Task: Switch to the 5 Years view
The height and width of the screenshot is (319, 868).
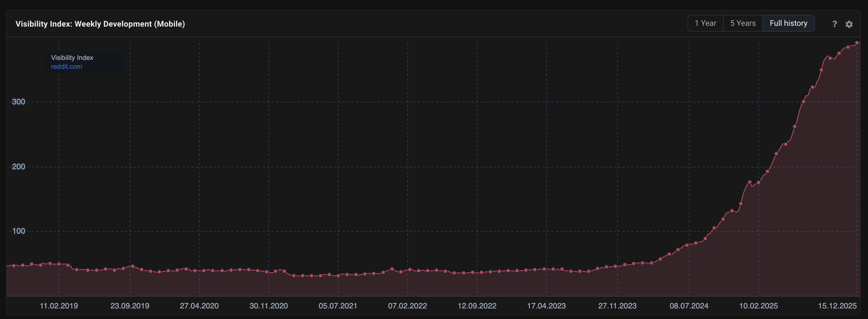Action: (743, 23)
